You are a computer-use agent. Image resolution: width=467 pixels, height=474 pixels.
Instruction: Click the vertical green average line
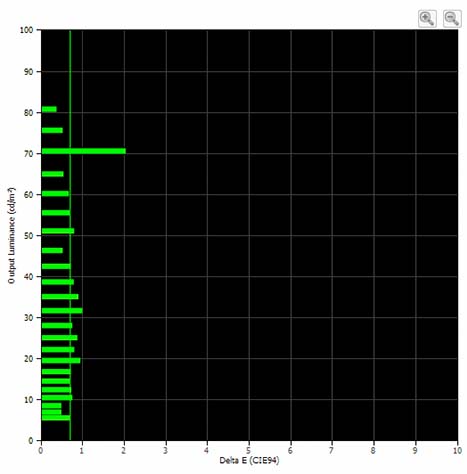[70, 235]
